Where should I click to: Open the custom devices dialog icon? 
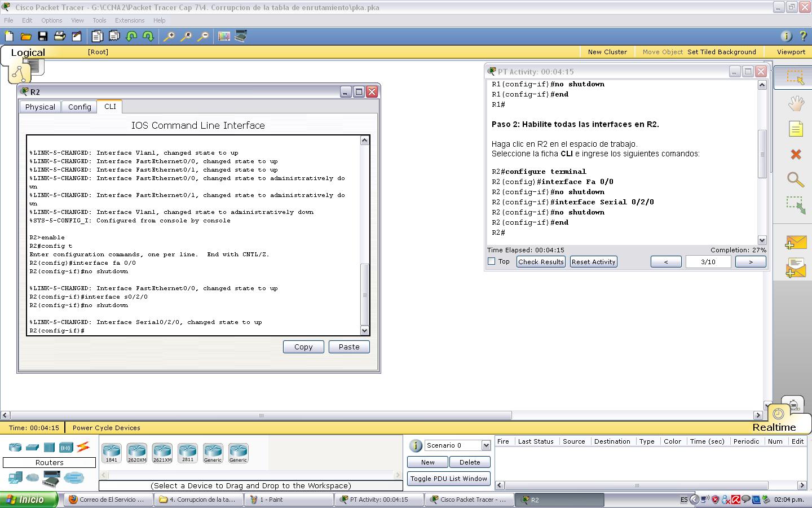coord(241,36)
